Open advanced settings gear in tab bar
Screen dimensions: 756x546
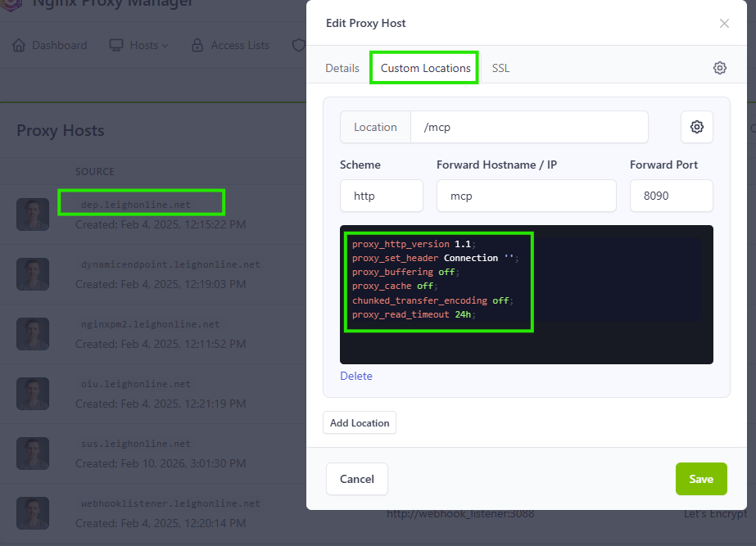tap(719, 68)
